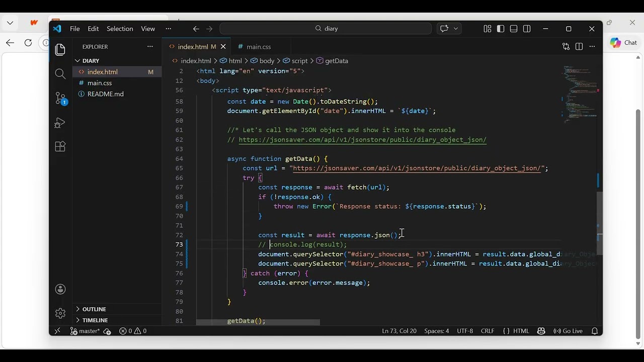The height and width of the screenshot is (362, 644).
Task: Show more menus via menu bar ellipsis
Action: click(x=168, y=29)
